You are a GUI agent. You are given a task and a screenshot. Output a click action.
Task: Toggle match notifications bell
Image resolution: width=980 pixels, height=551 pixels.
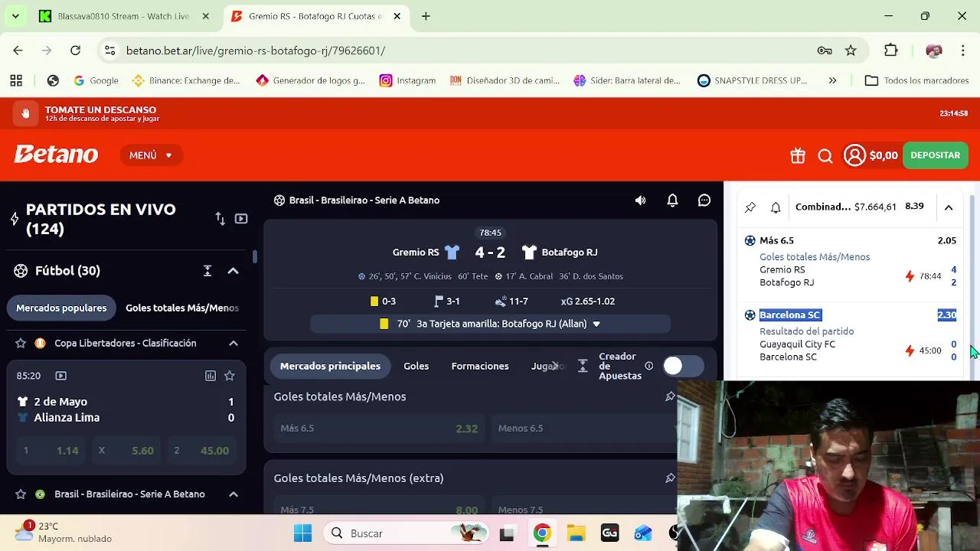672,201
